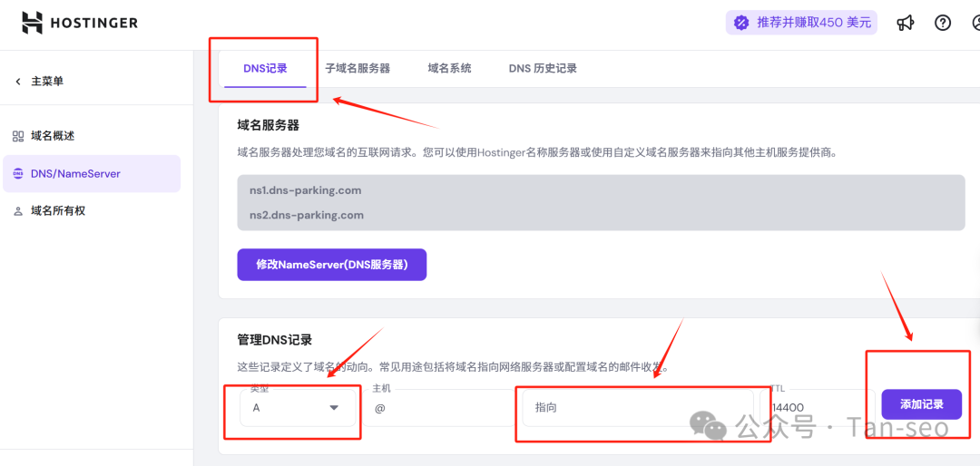The image size is (980, 466).
Task: Click the ns1.dns-parking.com nameserver text
Action: click(x=306, y=190)
